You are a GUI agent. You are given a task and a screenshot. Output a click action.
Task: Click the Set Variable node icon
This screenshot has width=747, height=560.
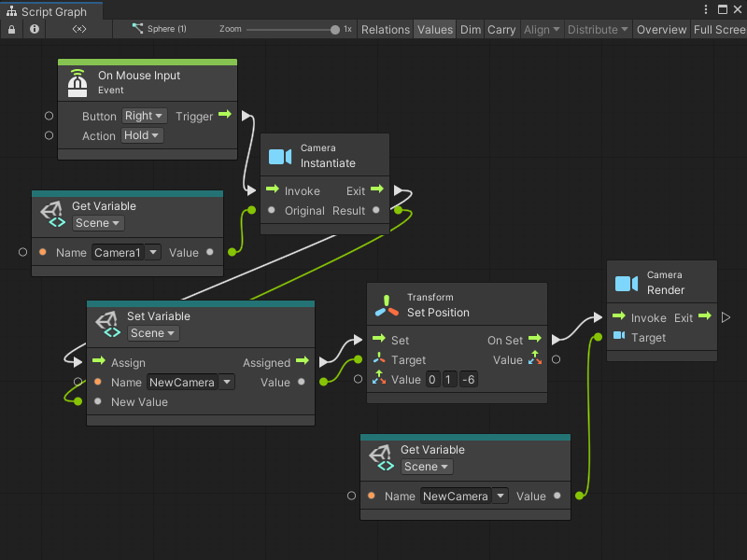click(107, 324)
